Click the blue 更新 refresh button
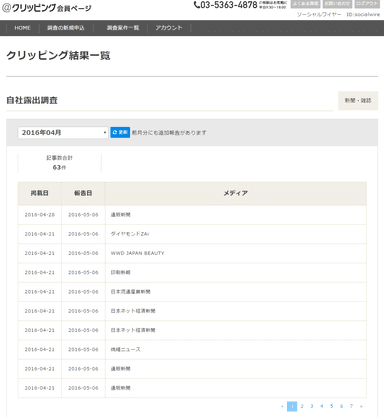 pos(120,132)
